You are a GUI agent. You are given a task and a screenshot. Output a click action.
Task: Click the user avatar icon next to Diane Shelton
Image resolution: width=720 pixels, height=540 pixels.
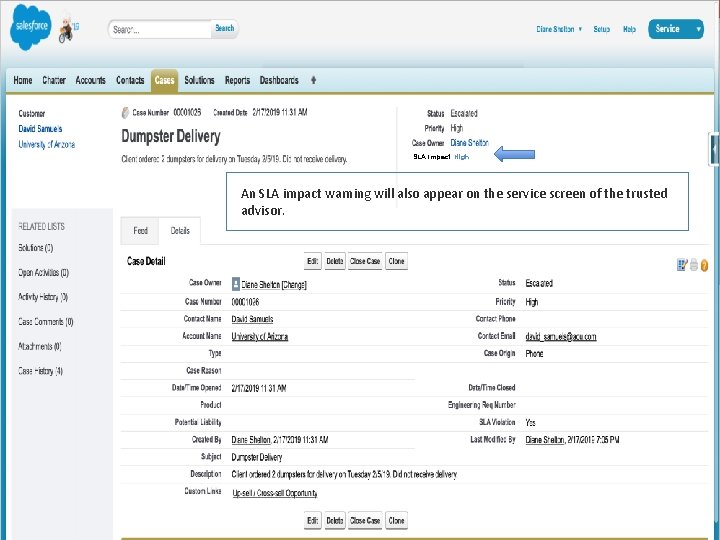click(236, 284)
